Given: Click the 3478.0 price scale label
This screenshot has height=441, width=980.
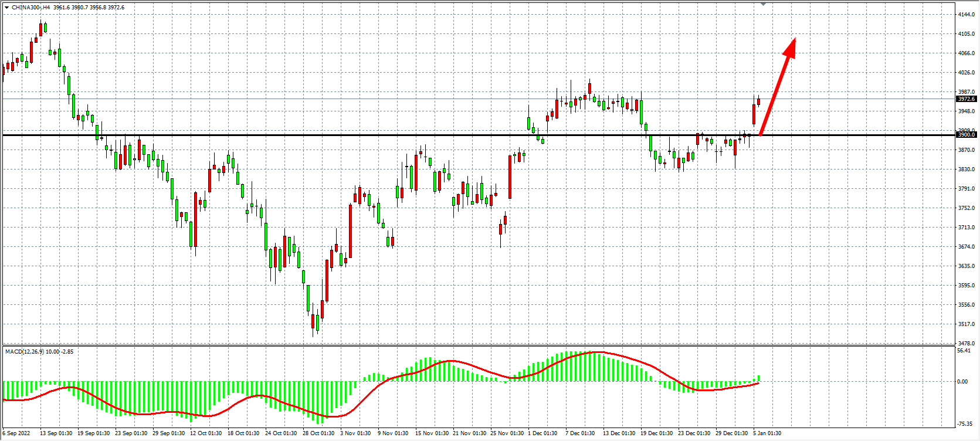Looking at the screenshot, I should click(x=966, y=343).
